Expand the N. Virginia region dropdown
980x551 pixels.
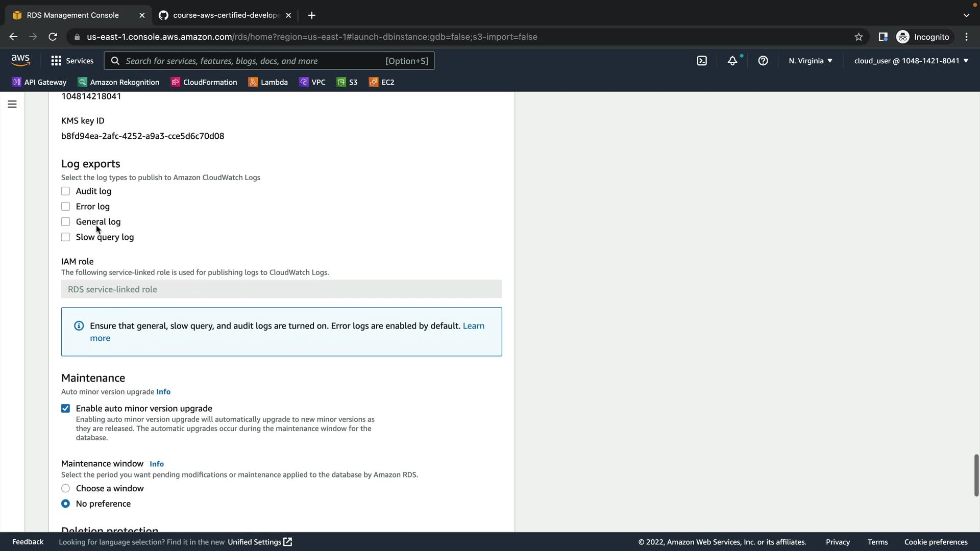pyautogui.click(x=810, y=61)
